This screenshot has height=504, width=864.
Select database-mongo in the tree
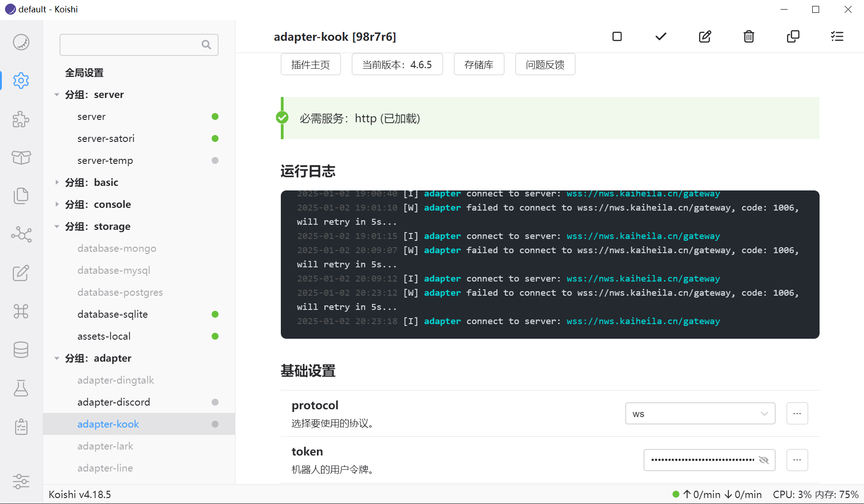(x=139, y=248)
